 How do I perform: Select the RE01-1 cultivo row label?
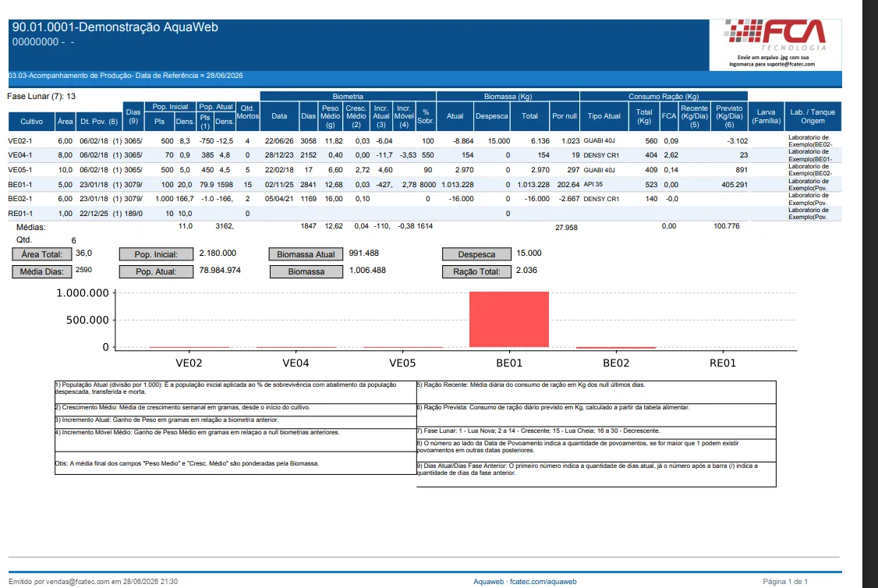20,214
